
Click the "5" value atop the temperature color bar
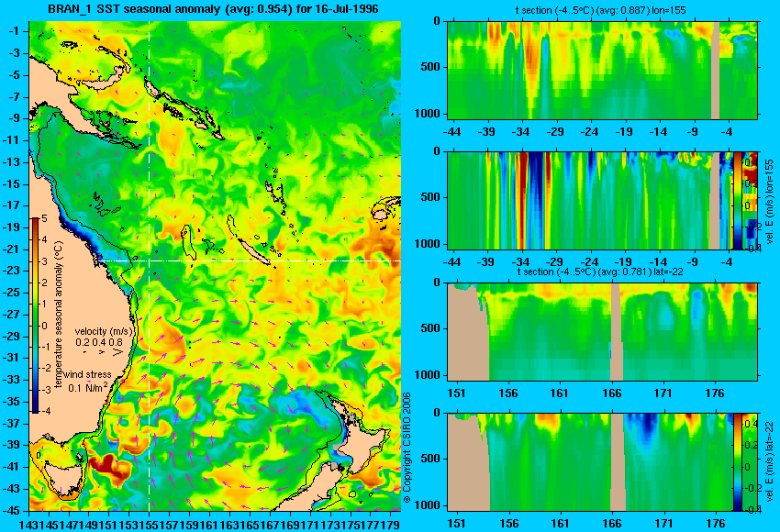(x=44, y=218)
